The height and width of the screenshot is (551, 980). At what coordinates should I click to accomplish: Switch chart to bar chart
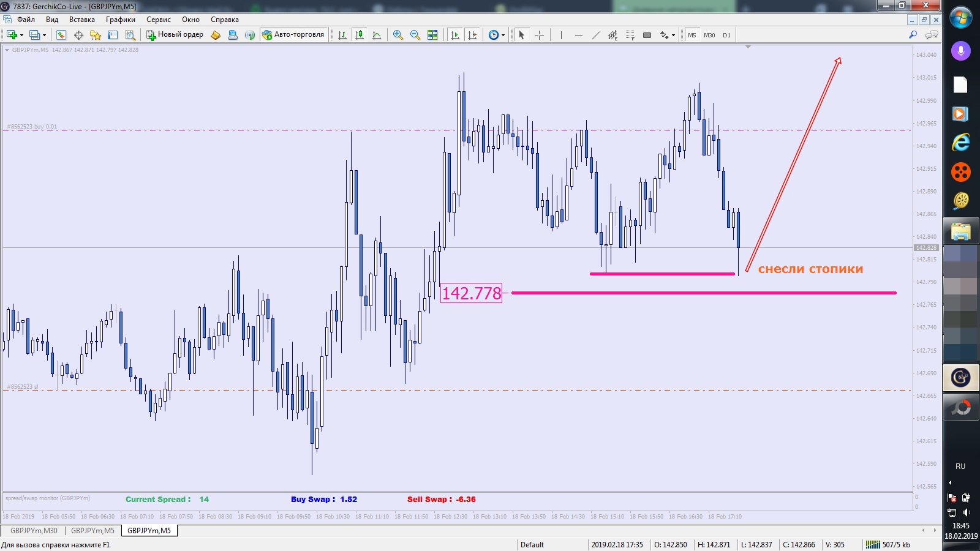point(342,35)
